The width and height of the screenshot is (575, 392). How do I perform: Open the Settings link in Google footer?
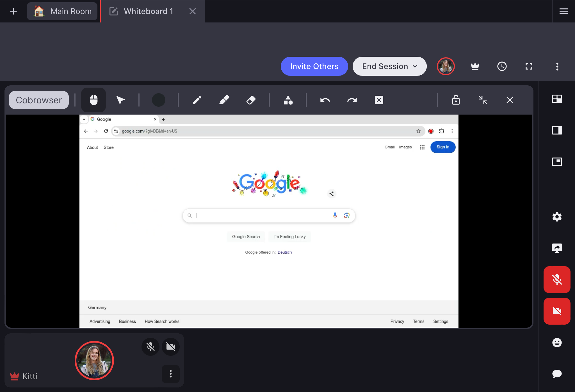click(441, 322)
